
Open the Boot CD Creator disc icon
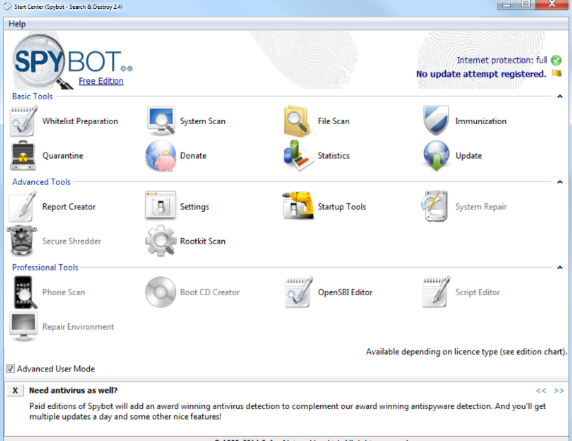click(161, 292)
